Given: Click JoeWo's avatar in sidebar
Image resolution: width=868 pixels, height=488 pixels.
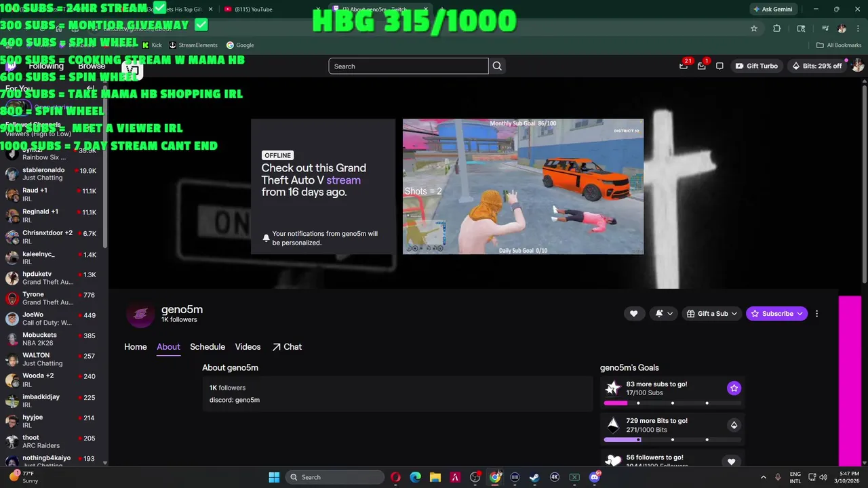Looking at the screenshot, I should tap(12, 319).
